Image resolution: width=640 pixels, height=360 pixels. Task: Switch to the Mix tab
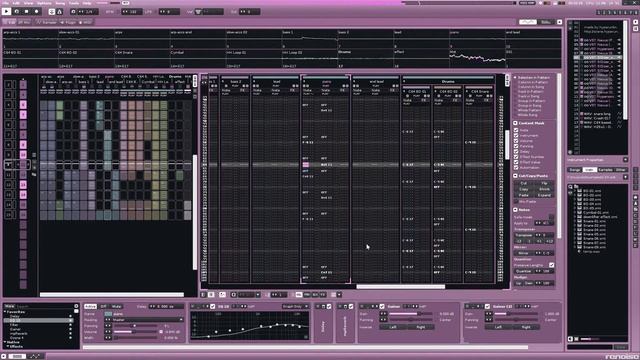click(24, 22)
